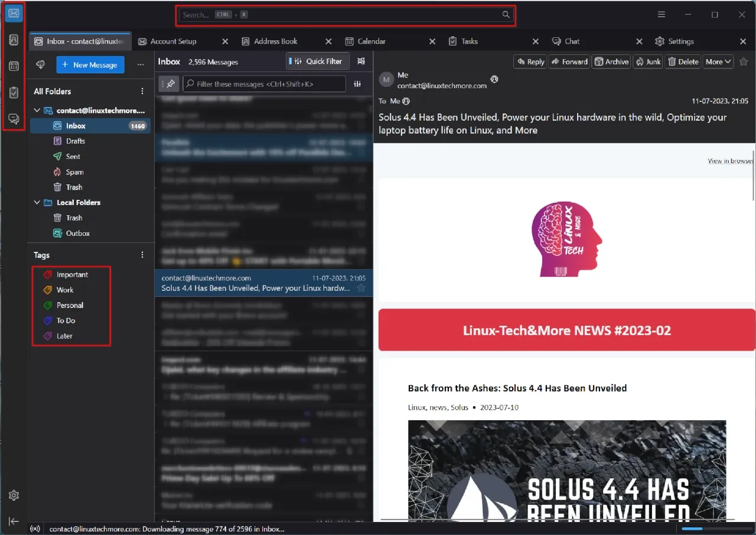The height and width of the screenshot is (535, 756).
Task: Collapse the contact@linuxtechmore account tree
Action: coord(37,111)
